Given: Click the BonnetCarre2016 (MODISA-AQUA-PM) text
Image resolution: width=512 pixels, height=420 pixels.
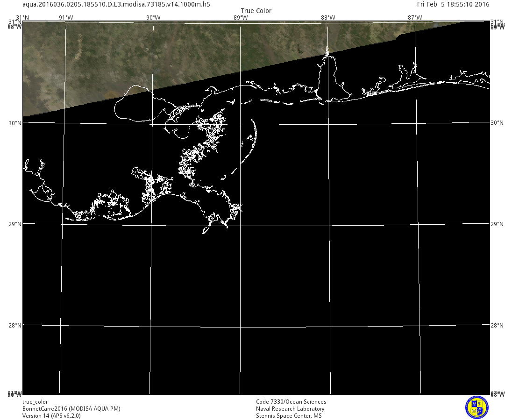Looking at the screenshot, I should point(71,409).
